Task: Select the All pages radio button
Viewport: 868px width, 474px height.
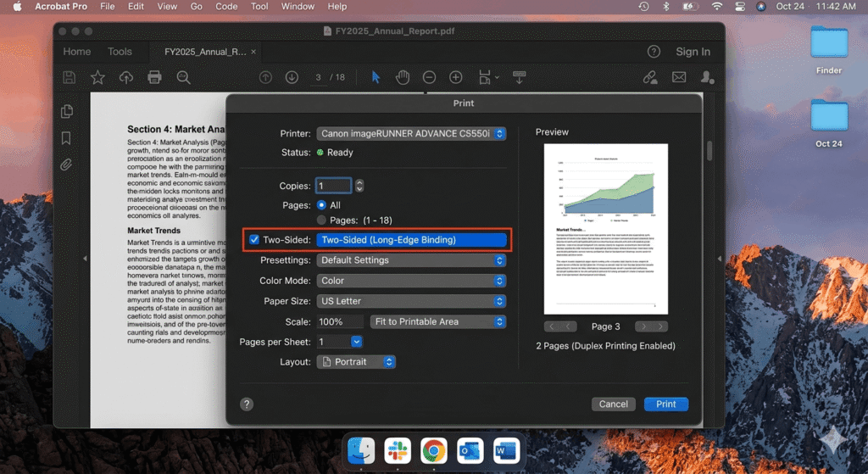Action: click(321, 205)
